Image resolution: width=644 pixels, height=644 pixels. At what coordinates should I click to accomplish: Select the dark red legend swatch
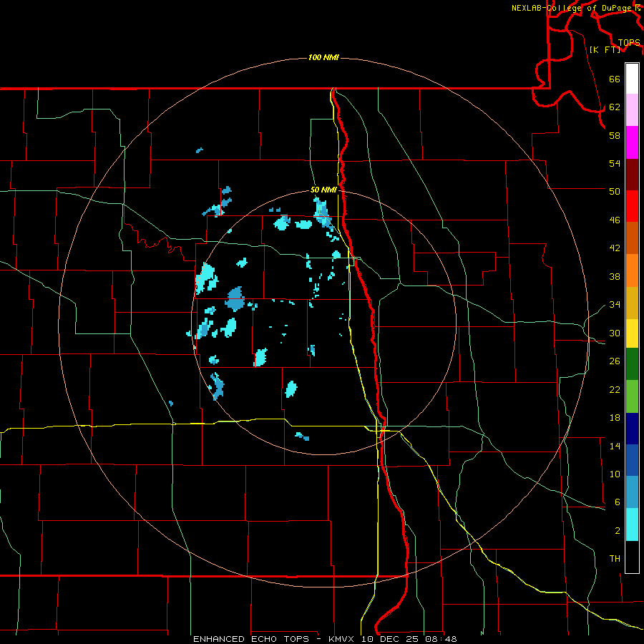pyautogui.click(x=632, y=174)
